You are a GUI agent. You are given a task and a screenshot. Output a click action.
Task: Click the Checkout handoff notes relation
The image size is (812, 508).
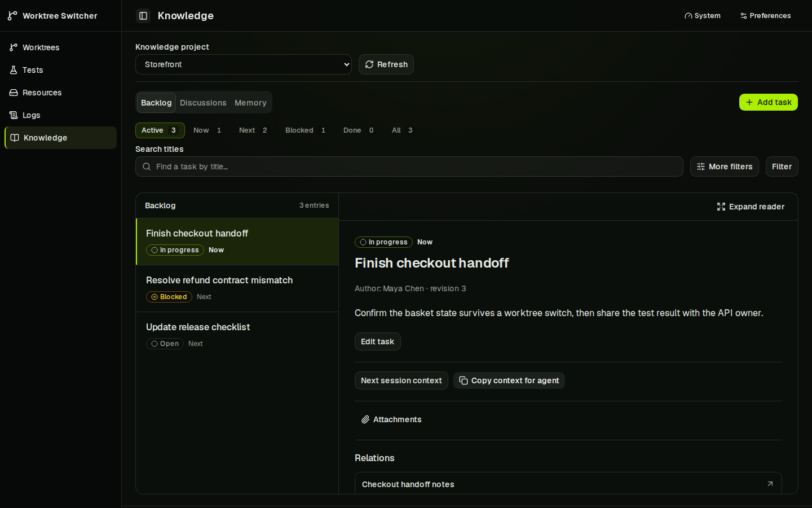tap(568, 483)
